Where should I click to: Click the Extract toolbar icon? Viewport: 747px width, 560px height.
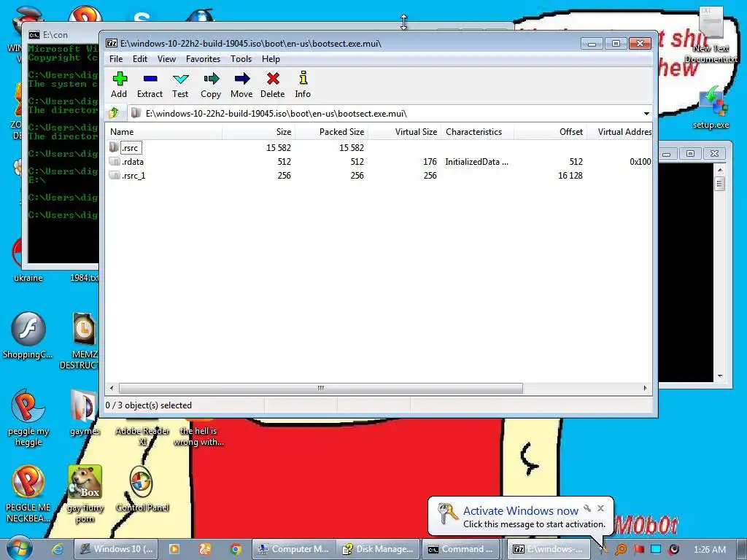(x=150, y=79)
